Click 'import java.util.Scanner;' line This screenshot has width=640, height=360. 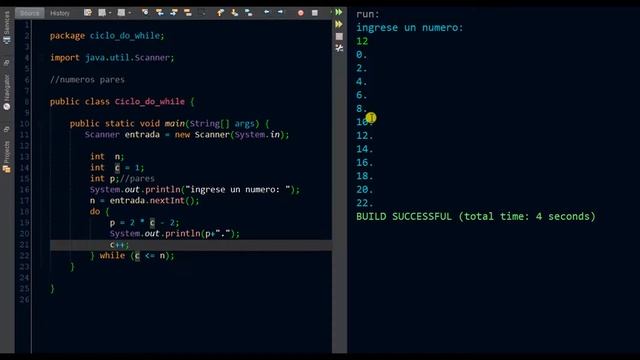point(112,58)
